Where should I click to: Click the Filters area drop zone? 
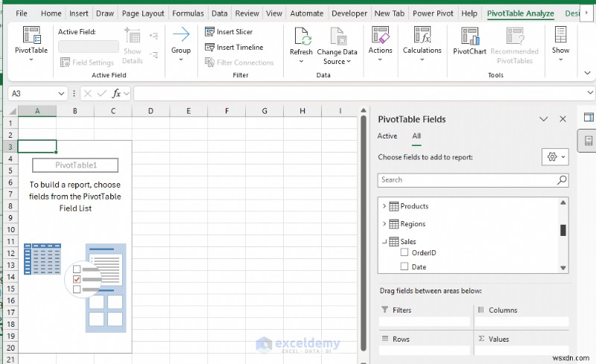pos(425,322)
